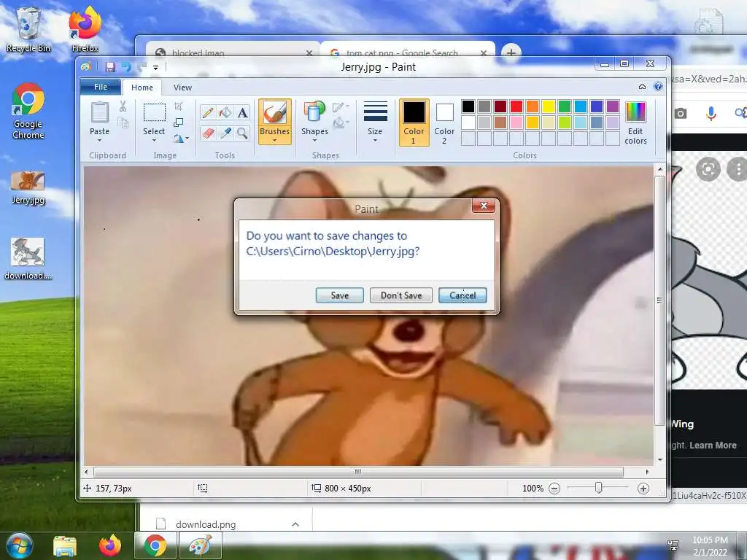Pick the red color swatch
The image size is (747, 560).
(x=516, y=106)
